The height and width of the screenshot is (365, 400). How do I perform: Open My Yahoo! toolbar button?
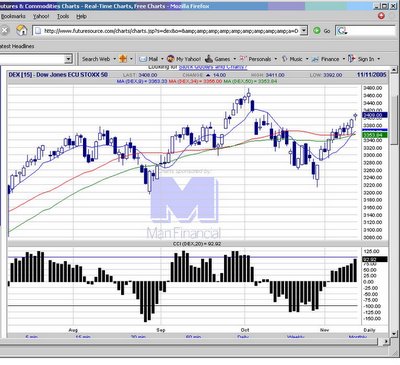184,59
